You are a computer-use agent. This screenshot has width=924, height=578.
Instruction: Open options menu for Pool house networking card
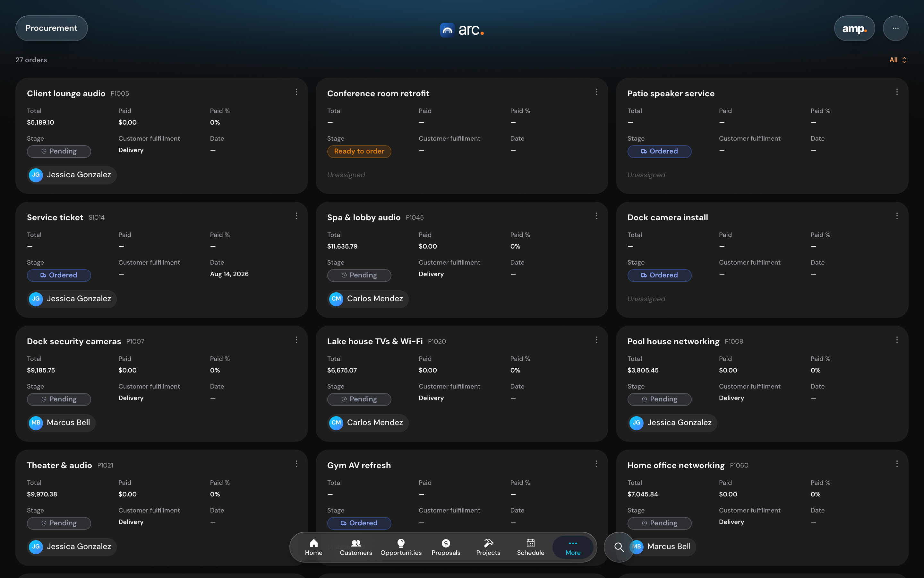(897, 340)
